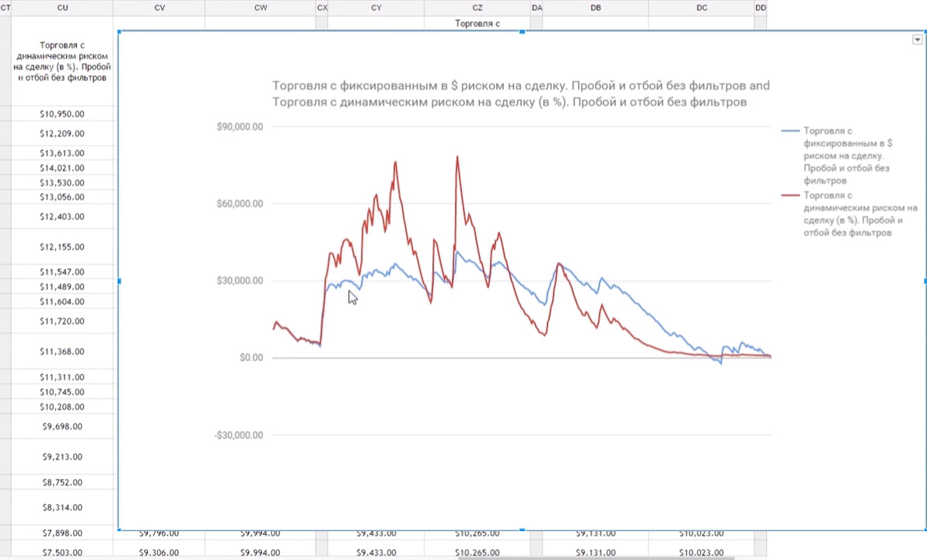The height and width of the screenshot is (560, 927).
Task: Select cell $10,208.00
Action: coord(62,406)
